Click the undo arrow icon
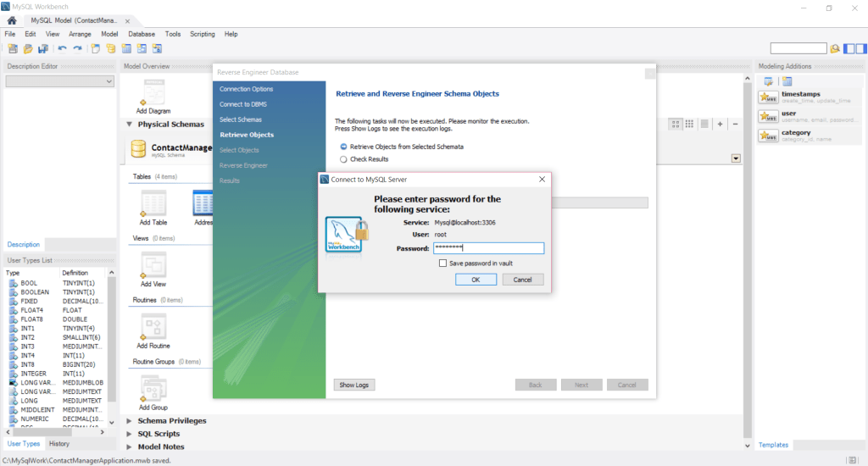Viewport: 868px width, 466px height. coord(62,49)
